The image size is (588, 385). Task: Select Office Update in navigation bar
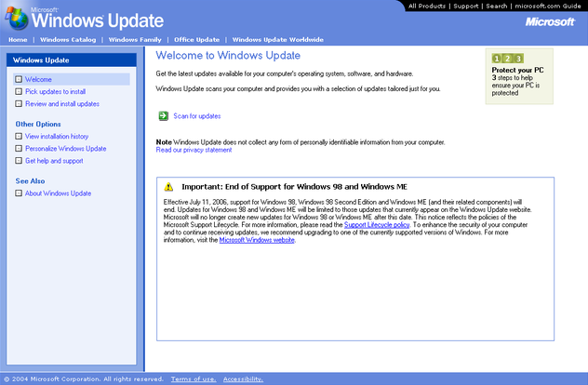(x=196, y=40)
